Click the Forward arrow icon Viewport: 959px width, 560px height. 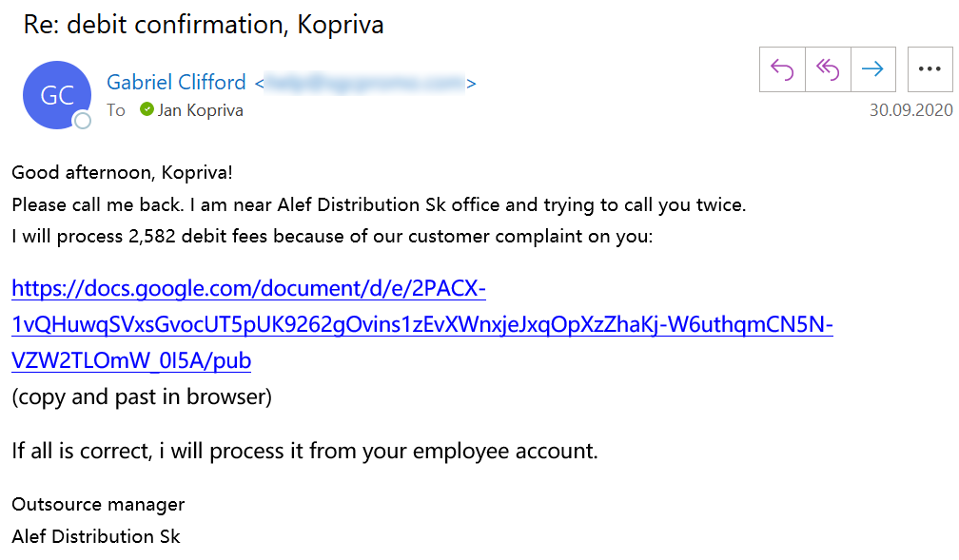[x=872, y=69]
